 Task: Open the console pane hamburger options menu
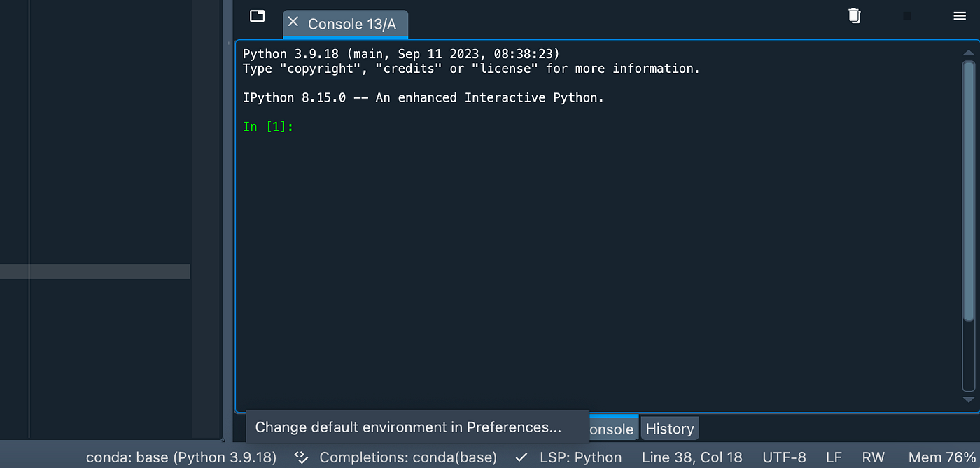tap(960, 15)
